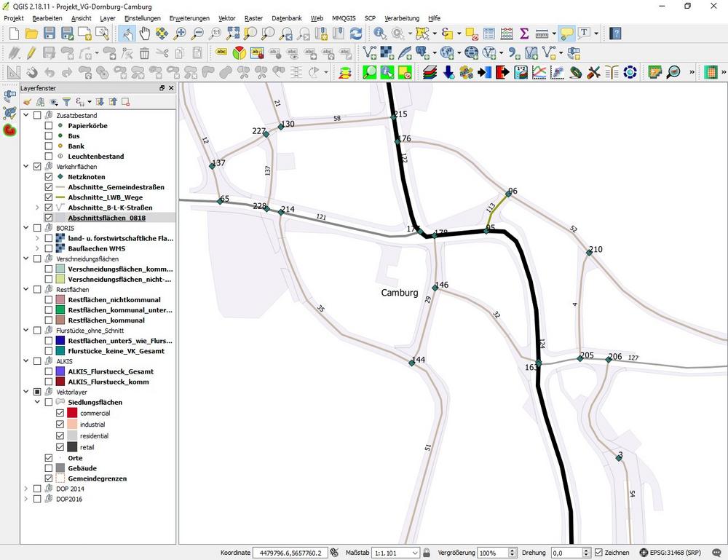Expand the Abschnitte_B-L-K-Straßen layer
The height and width of the screenshot is (560, 728).
[x=37, y=208]
